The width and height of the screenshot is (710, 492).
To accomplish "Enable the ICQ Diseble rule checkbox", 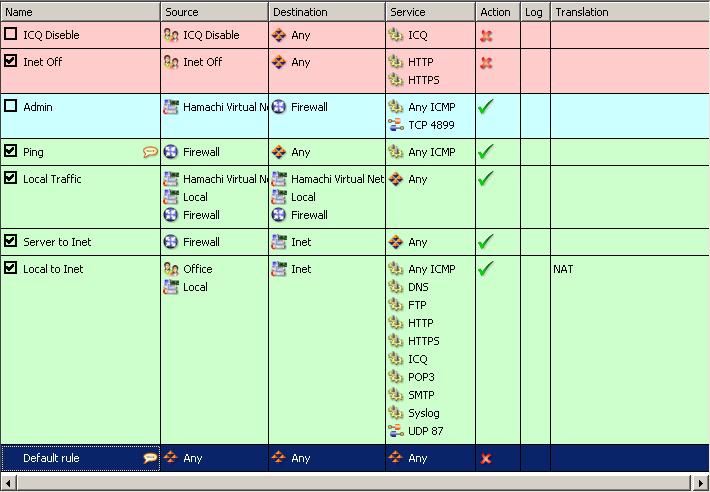I will click(11, 35).
